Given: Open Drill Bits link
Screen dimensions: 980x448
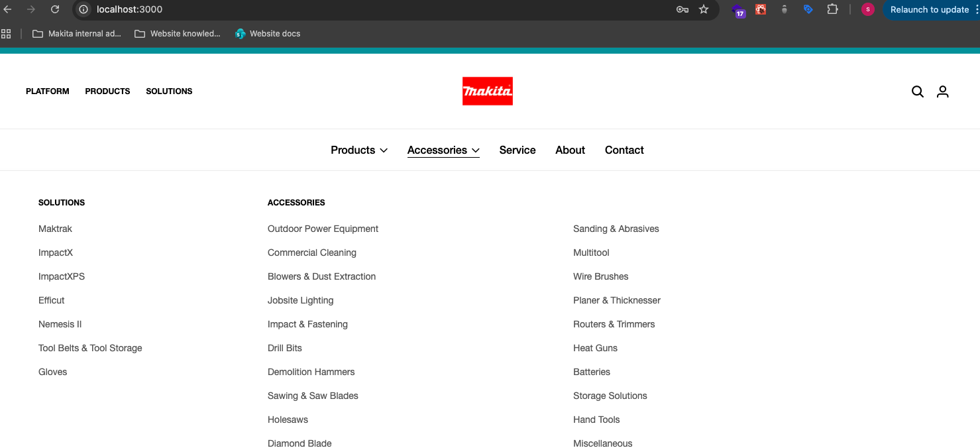Looking at the screenshot, I should 285,348.
